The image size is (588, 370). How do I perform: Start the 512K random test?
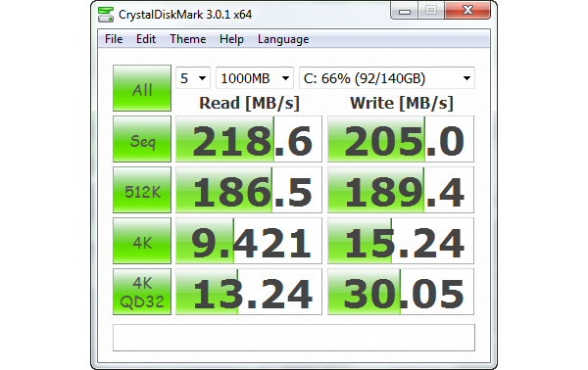(x=142, y=190)
